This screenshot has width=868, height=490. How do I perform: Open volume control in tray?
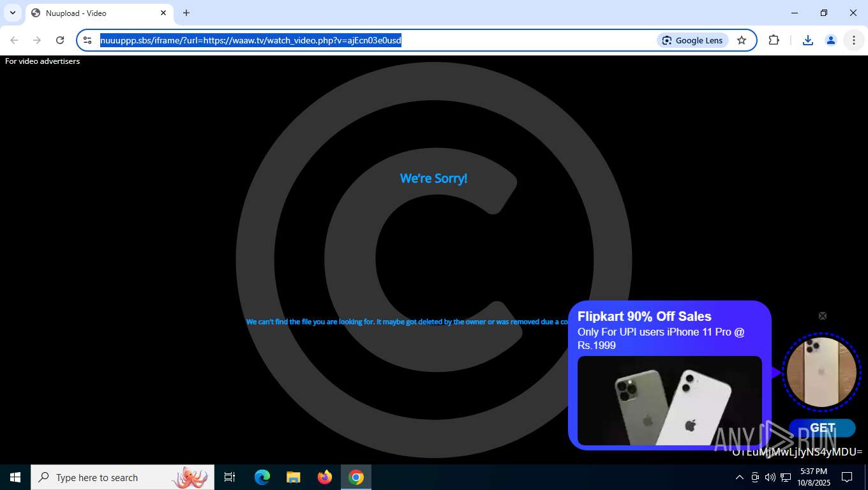click(x=770, y=477)
